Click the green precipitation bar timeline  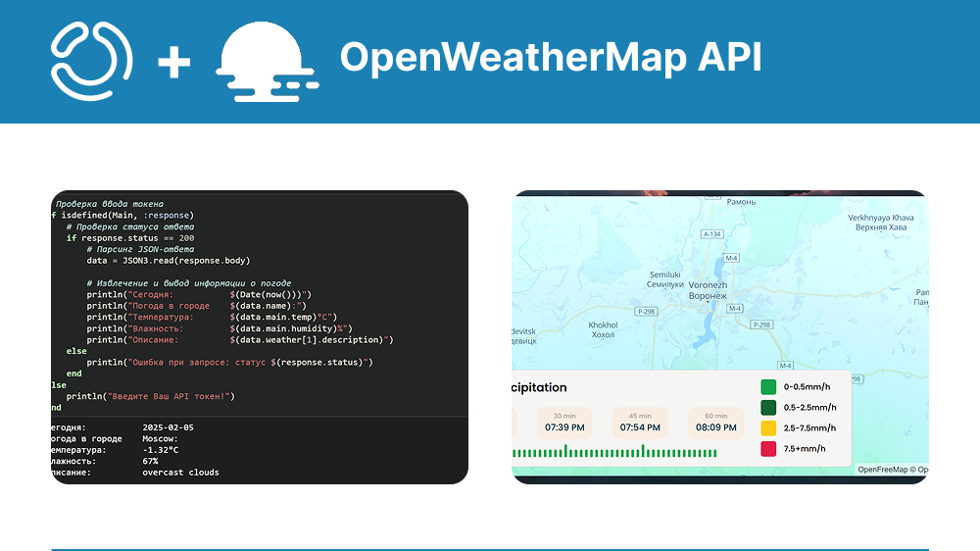pyautogui.click(x=614, y=452)
